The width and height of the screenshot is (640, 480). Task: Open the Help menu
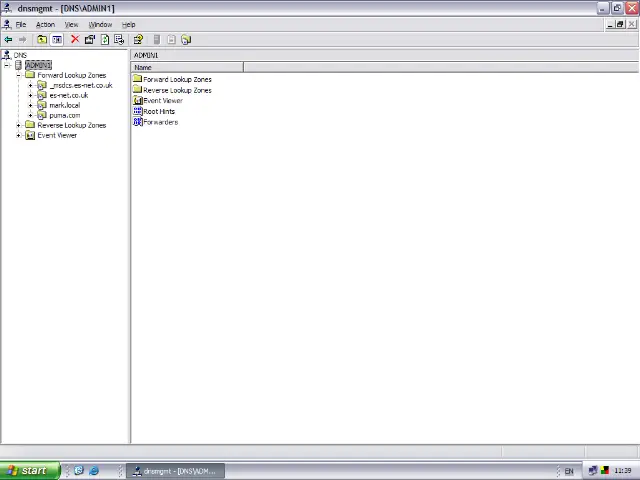coord(129,24)
